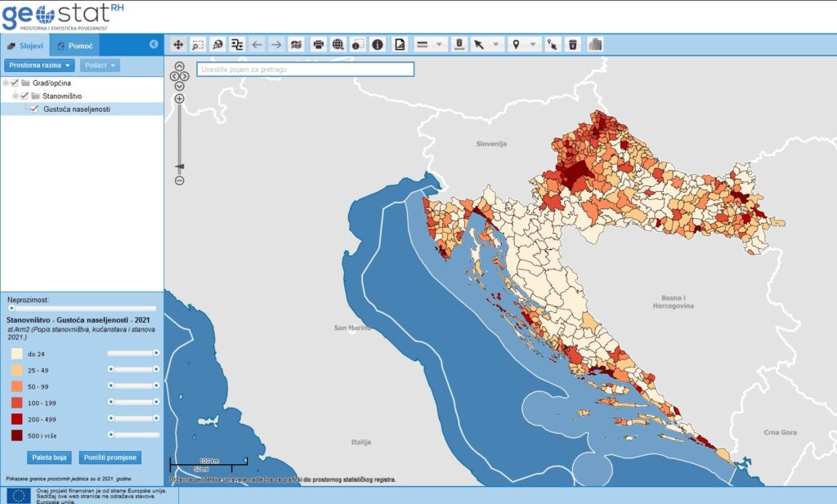The width and height of the screenshot is (837, 504).
Task: Click the Neprozirnost opacity slider
Action: pyautogui.click(x=82, y=309)
